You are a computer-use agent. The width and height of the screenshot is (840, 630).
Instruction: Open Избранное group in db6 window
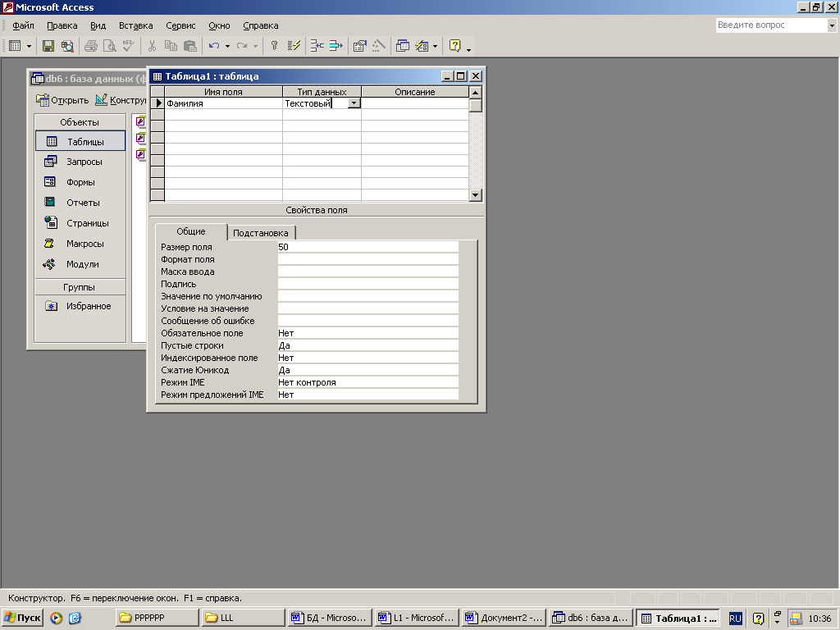click(x=80, y=306)
